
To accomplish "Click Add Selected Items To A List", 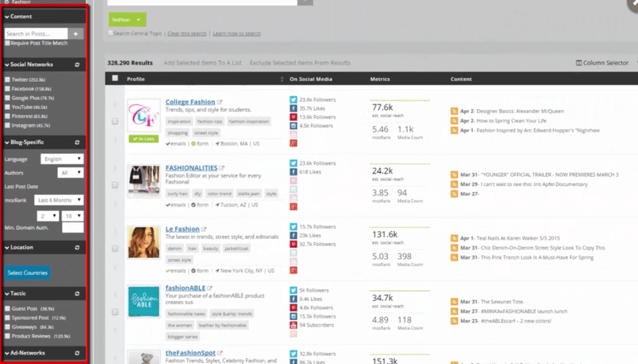I will pyautogui.click(x=203, y=63).
